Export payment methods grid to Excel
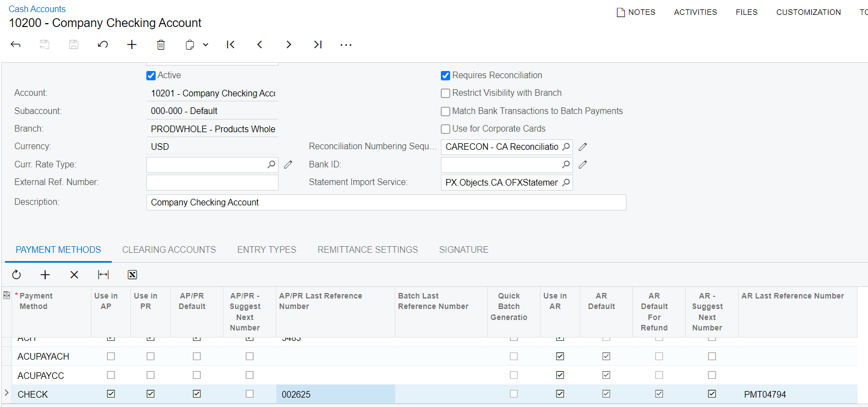This screenshot has width=868, height=407. 132,275
